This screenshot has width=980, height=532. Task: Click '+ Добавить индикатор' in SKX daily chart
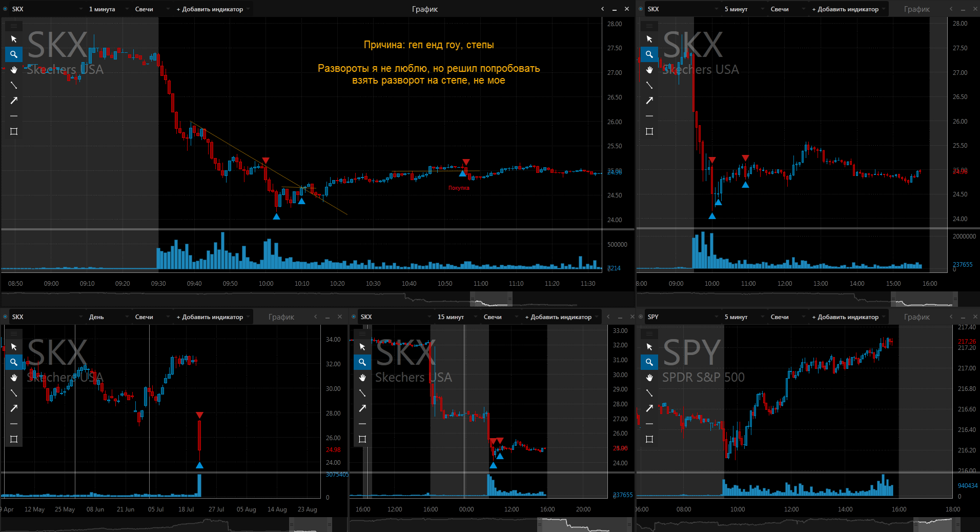[213, 317]
